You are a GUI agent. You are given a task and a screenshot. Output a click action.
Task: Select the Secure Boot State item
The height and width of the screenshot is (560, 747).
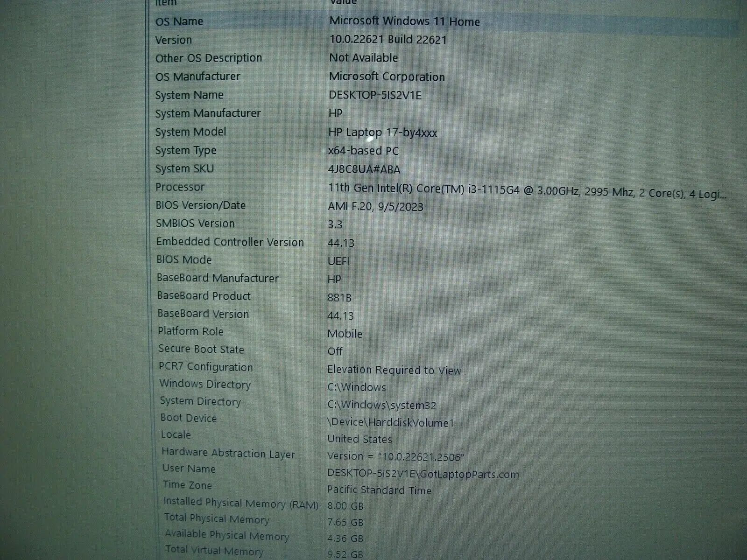(x=201, y=349)
